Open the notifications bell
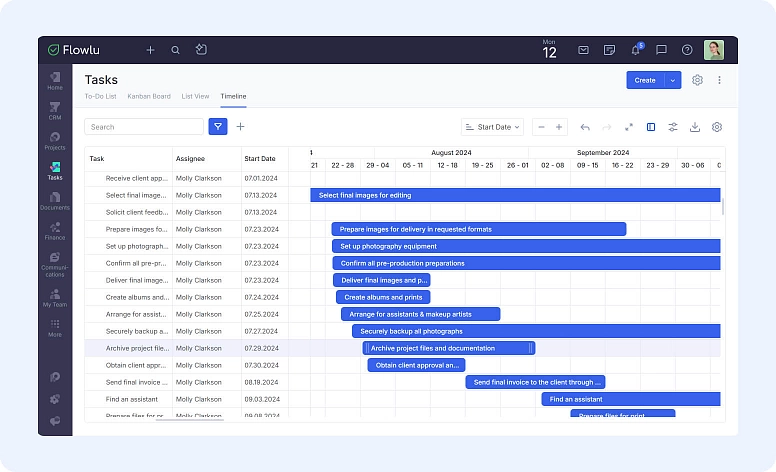Image resolution: width=776 pixels, height=472 pixels. (635, 50)
